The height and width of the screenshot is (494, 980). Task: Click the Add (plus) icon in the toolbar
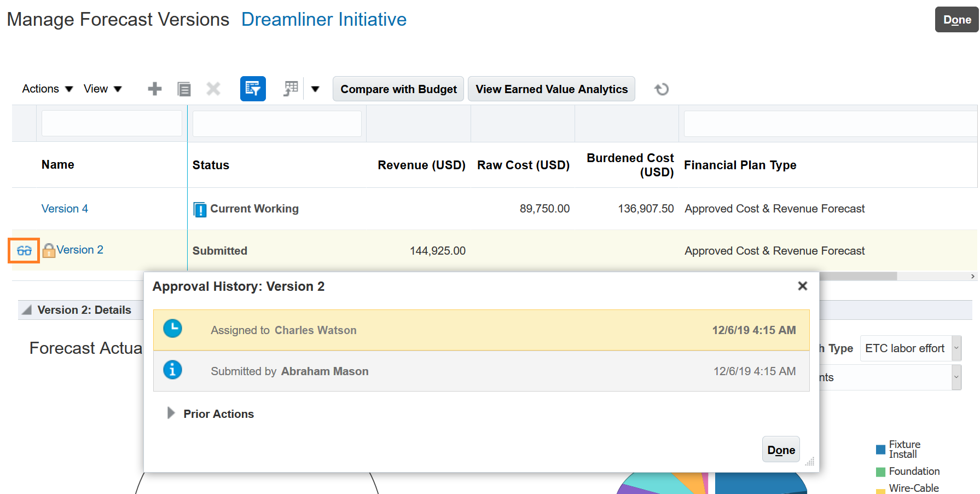154,88
